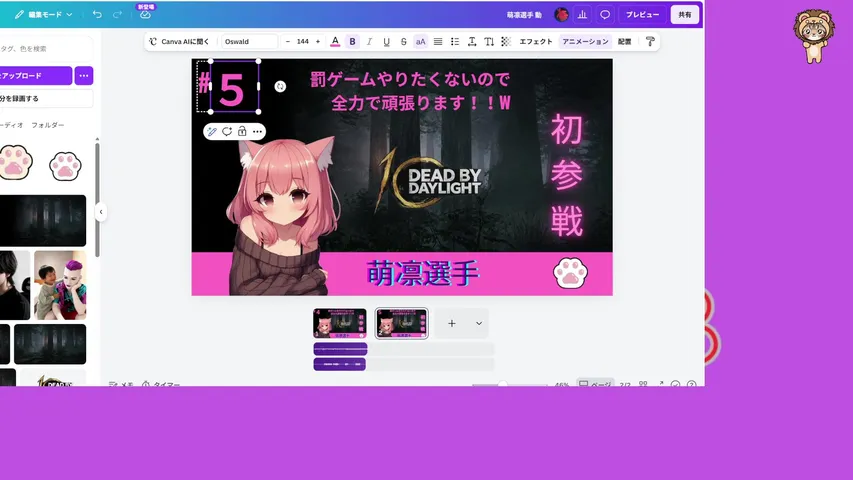Open more options in the floating element toolbar
853x480 pixels.
point(257,131)
